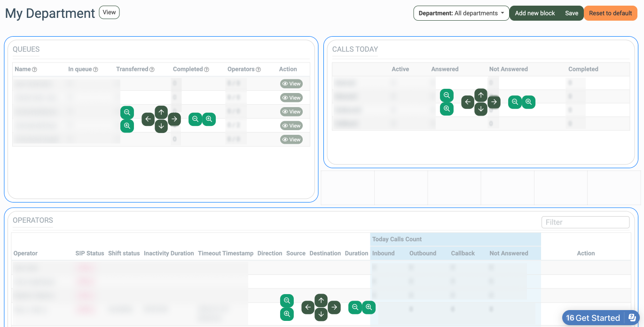Click the right arrow in Calls Today block

pyautogui.click(x=494, y=102)
